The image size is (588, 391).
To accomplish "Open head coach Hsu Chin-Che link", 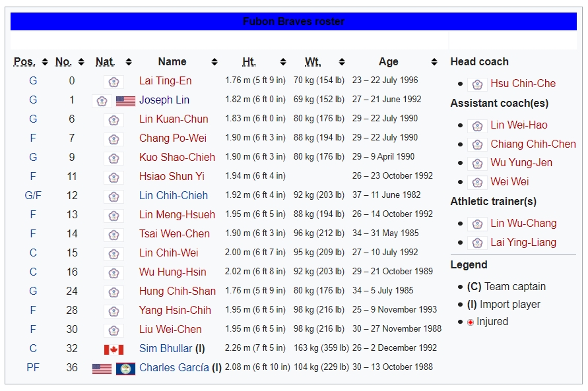I will 523,84.
